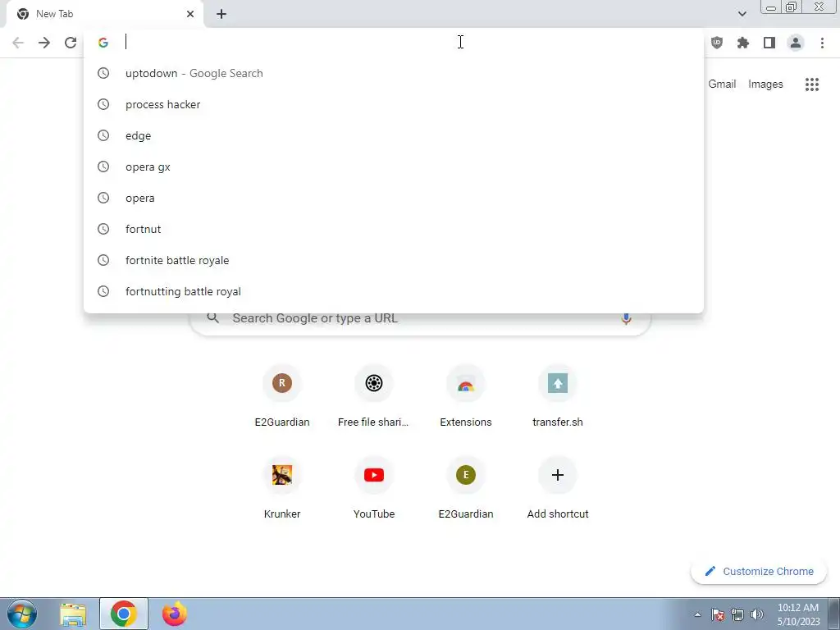Choose the 'fortnut' history suggestion
840x630 pixels.
click(x=394, y=229)
